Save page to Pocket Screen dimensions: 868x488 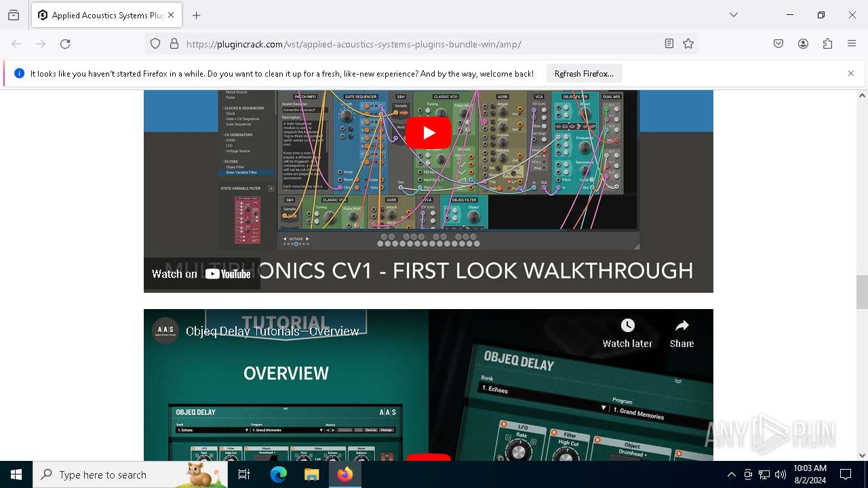[778, 44]
